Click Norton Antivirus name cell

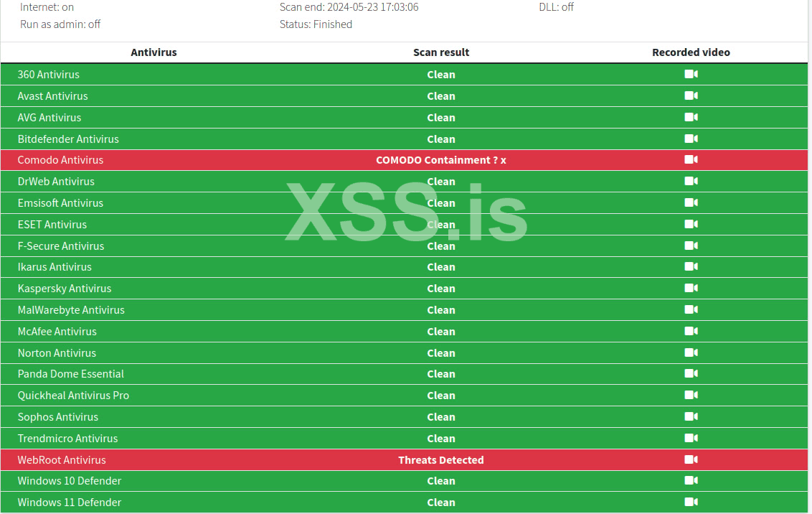tap(57, 353)
